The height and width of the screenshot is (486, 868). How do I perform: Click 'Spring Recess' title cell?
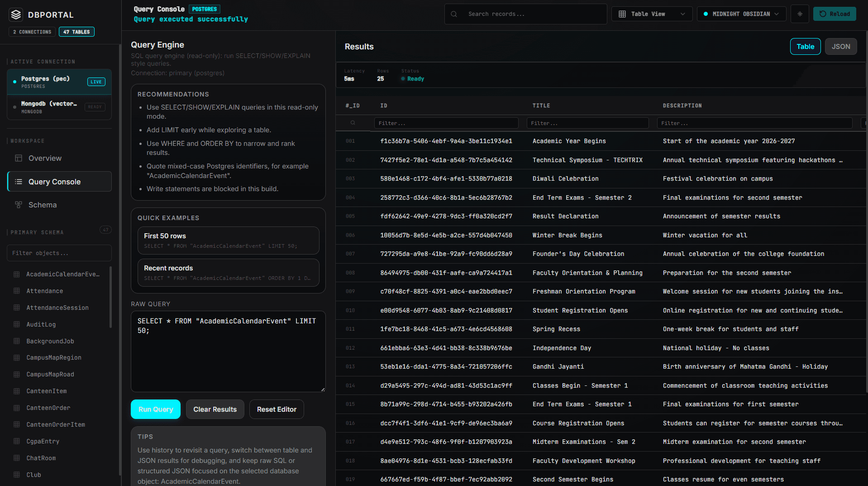[556, 329]
